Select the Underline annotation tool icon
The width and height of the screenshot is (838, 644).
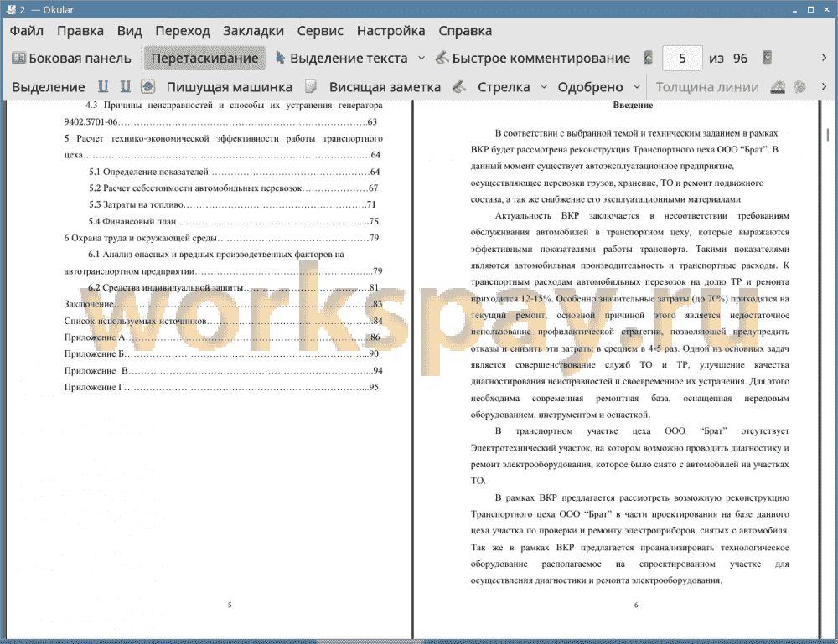[103, 86]
